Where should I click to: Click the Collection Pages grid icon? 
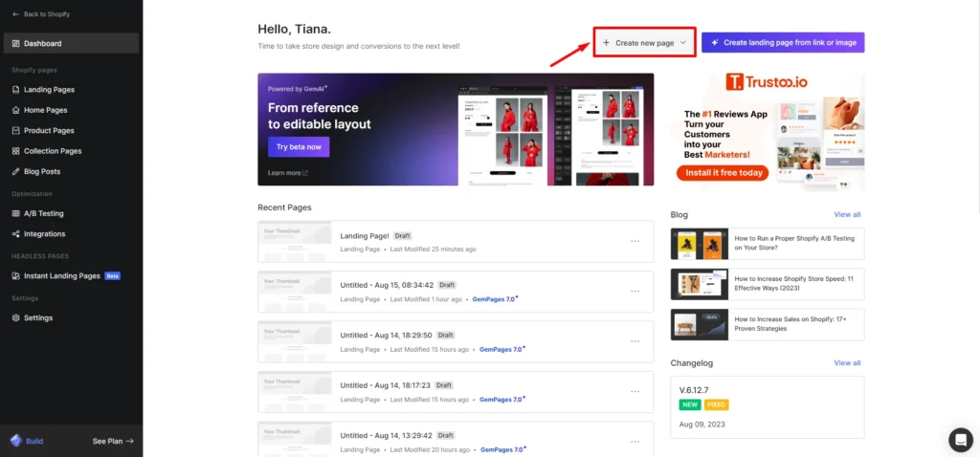pyautogui.click(x=15, y=150)
